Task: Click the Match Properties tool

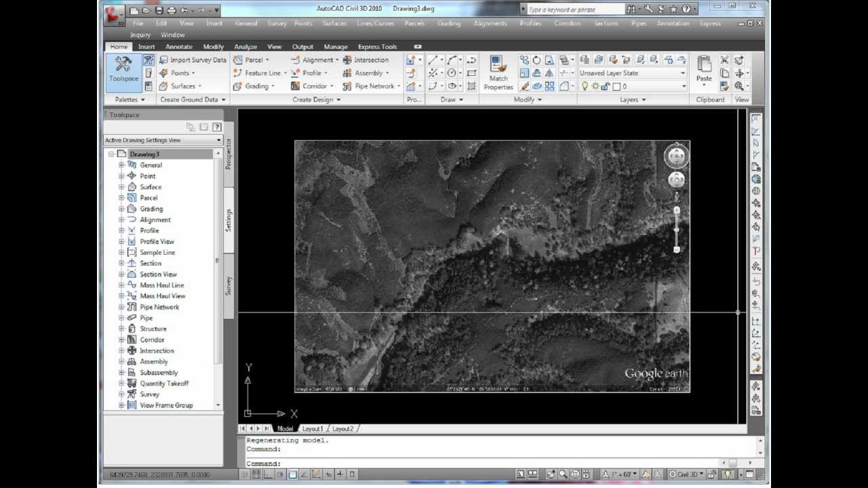Action: (498, 73)
